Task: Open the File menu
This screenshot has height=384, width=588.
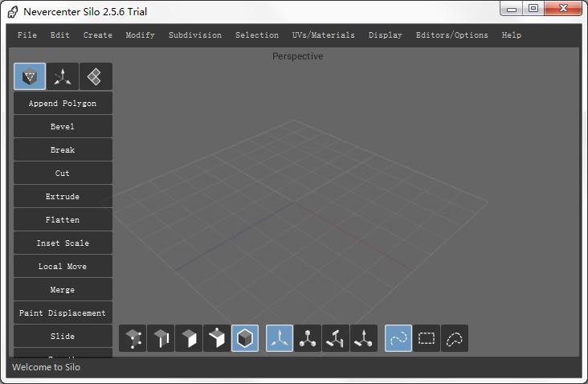Action: pos(27,35)
